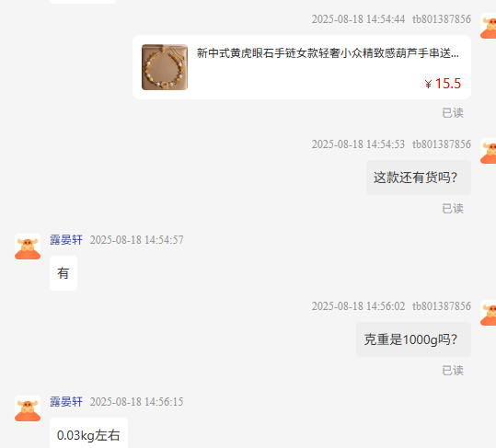Image resolution: width=496 pixels, height=448 pixels.
Task: Click seller name 露晏轩 at 14:56:15
Action: point(66,402)
